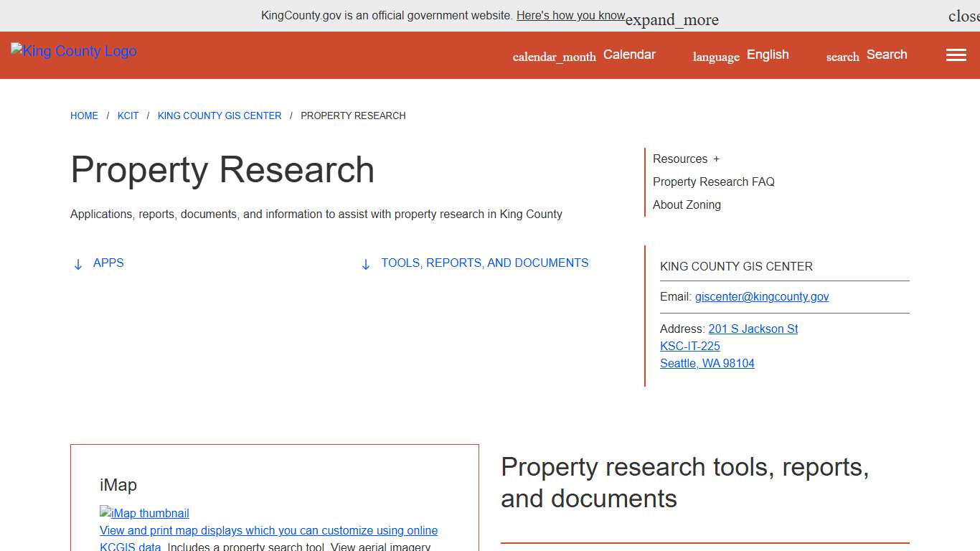This screenshot has width=980, height=551.
Task: Select the calendar_month icon
Action: 553,56
